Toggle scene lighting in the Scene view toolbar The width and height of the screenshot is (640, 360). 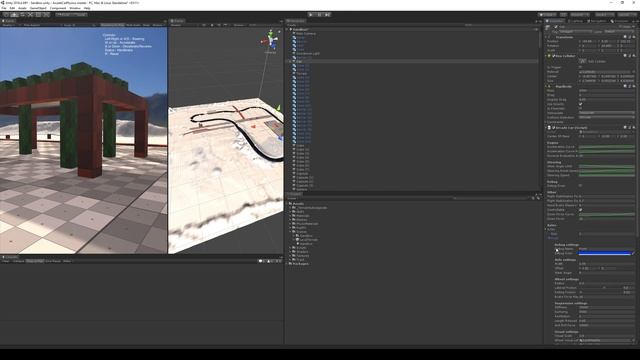[211, 25]
